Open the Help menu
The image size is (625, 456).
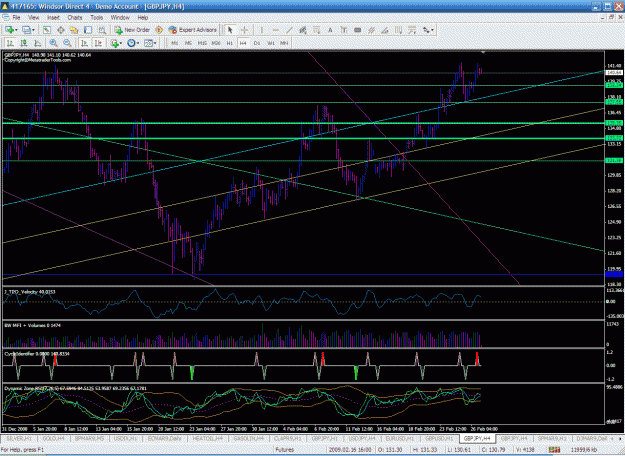143,18
